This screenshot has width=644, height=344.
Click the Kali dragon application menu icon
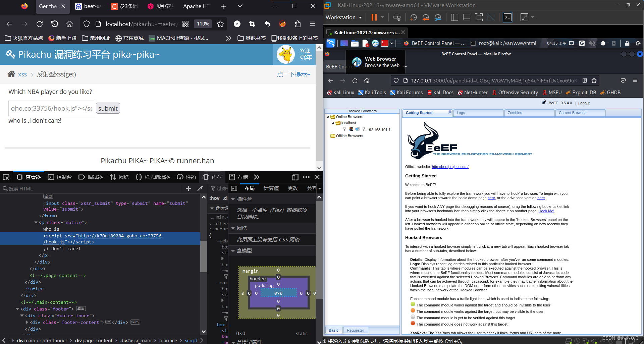click(x=331, y=43)
